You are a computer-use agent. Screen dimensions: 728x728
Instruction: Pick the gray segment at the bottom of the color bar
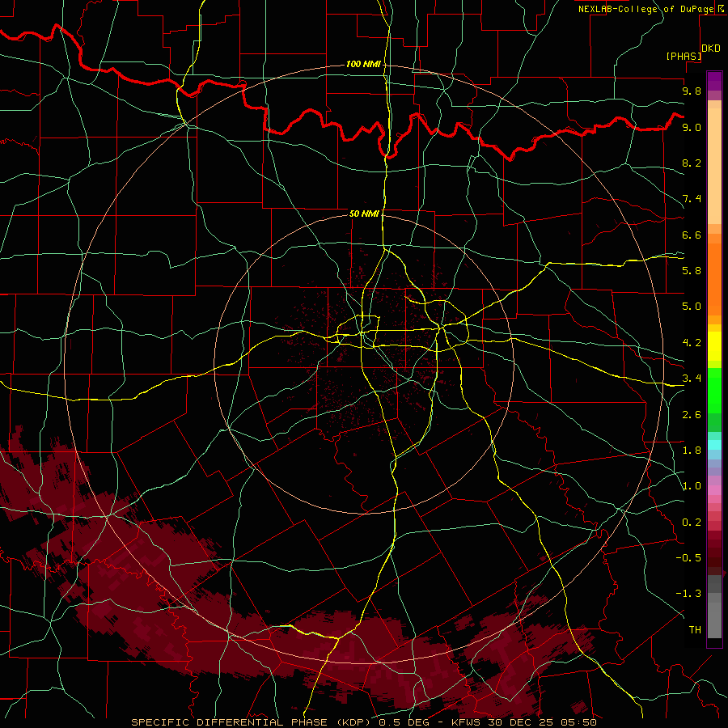click(x=714, y=620)
